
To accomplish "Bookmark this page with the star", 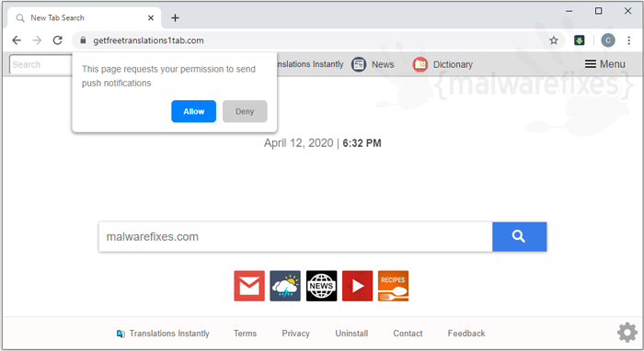I will coord(554,40).
